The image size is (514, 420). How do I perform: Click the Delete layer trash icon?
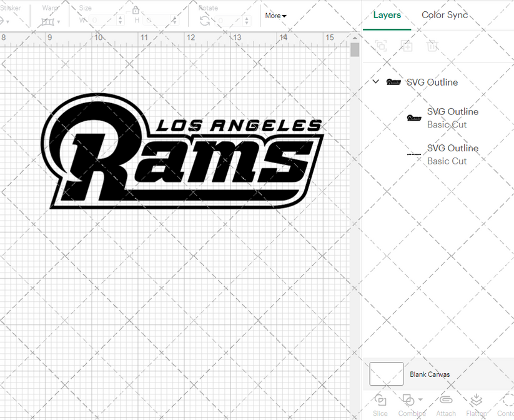(433, 46)
